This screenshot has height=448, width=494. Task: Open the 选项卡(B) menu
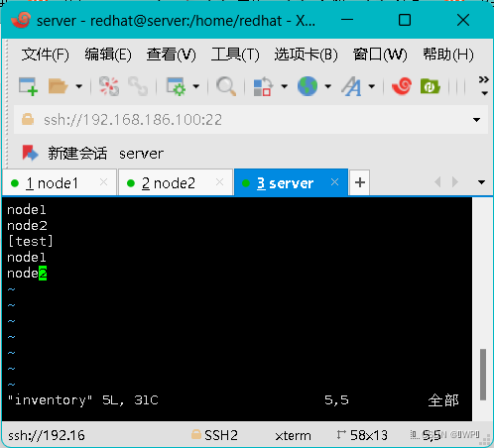coord(306,55)
